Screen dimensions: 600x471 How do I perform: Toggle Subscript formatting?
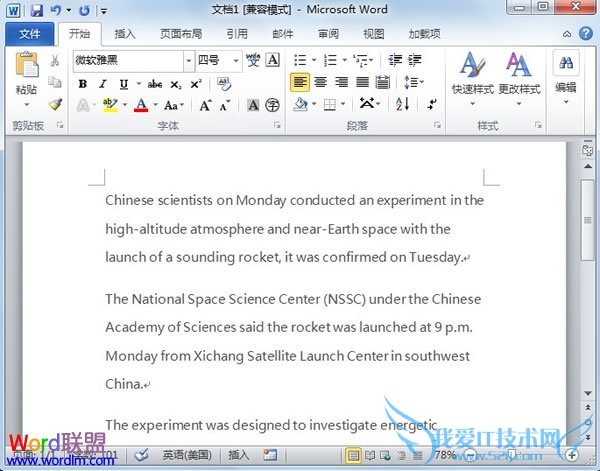pos(175,84)
